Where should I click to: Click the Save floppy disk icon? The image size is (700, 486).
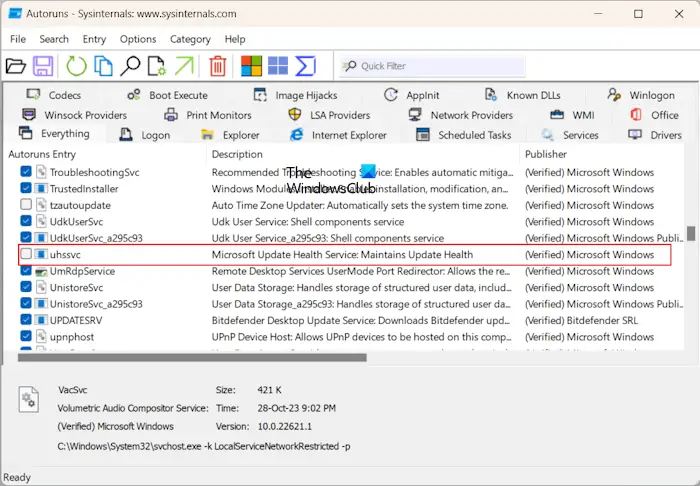43,66
